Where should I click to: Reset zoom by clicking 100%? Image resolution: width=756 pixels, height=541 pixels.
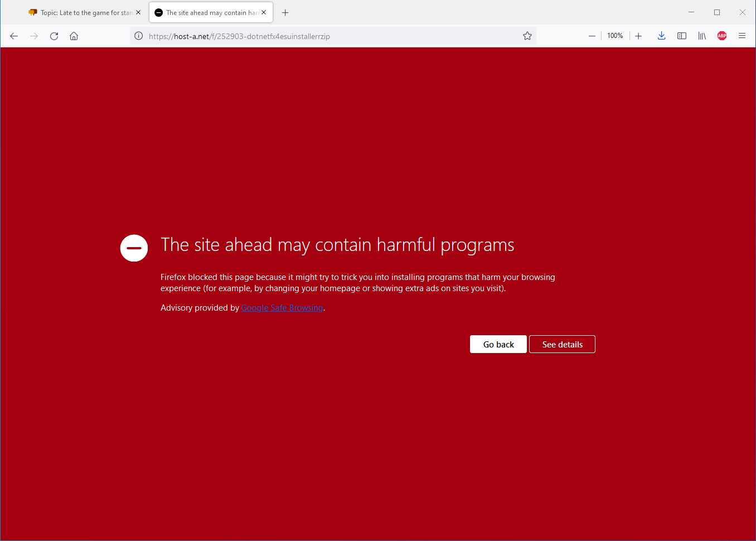click(x=615, y=36)
